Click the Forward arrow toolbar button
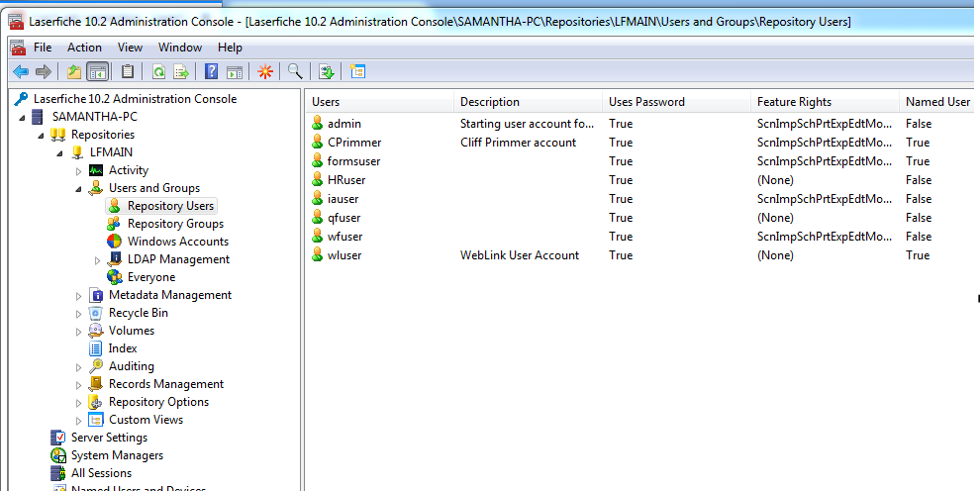980x491 pixels. [44, 72]
